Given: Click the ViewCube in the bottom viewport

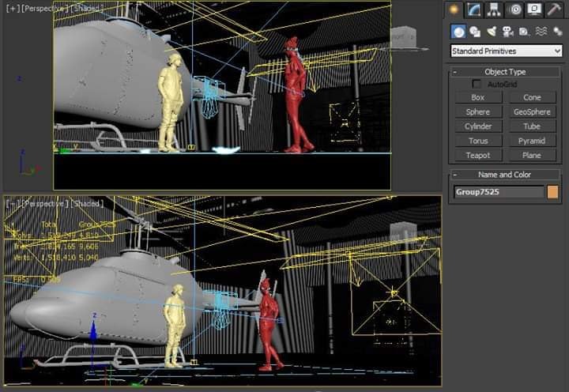Looking at the screenshot, I should pyautogui.click(x=403, y=232).
